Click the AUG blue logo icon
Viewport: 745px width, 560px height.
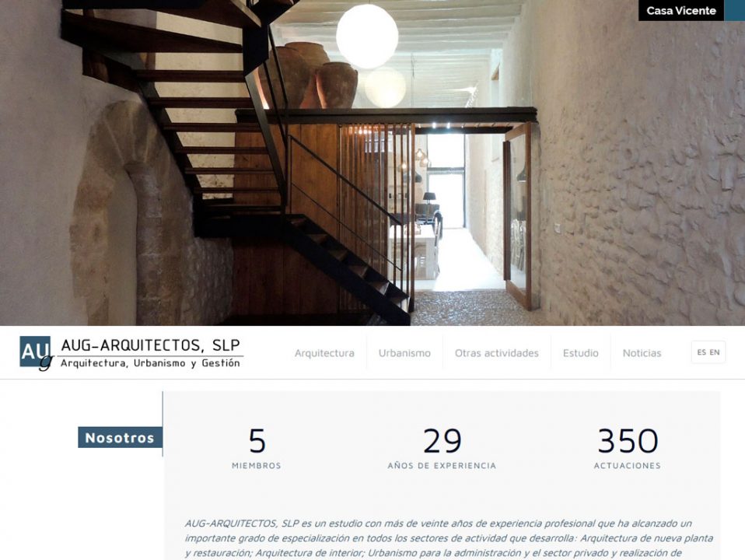pos(36,353)
